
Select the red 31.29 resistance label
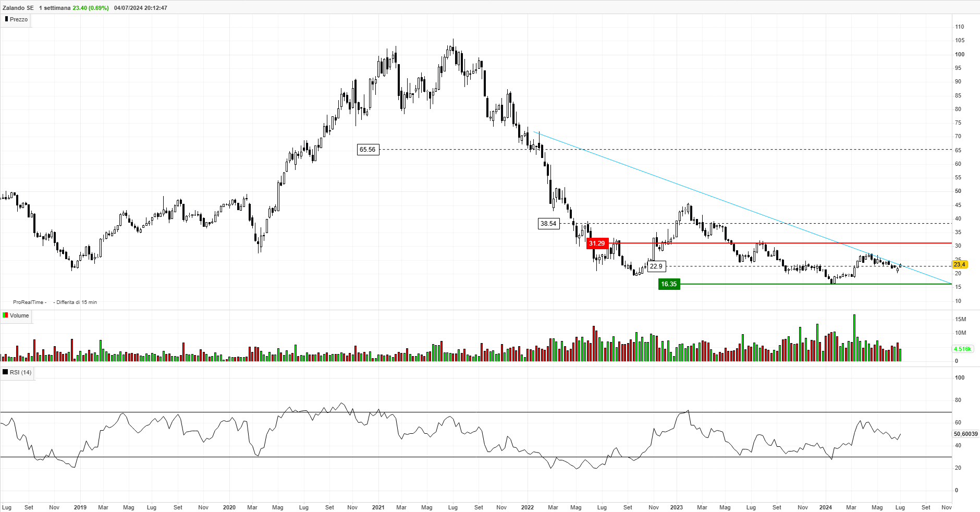(597, 243)
